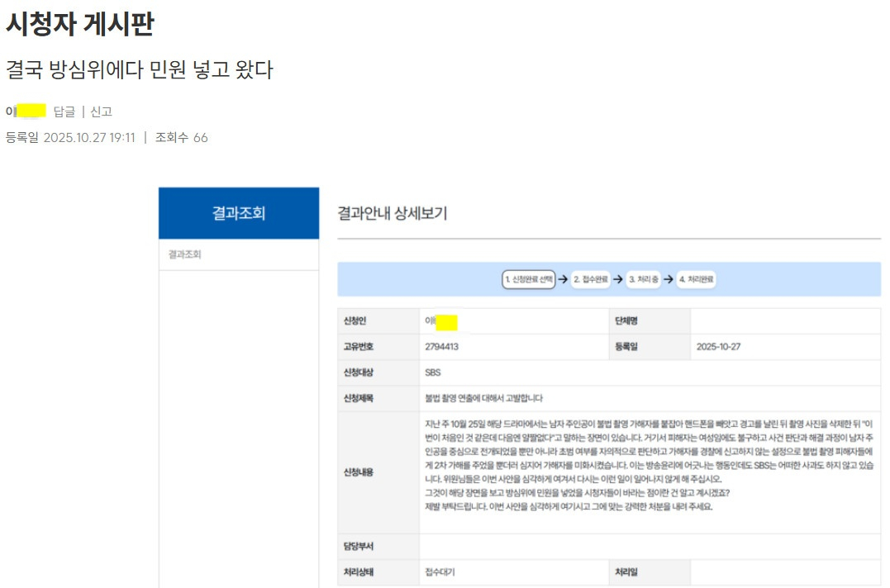Click the 답글 reply link
The height and width of the screenshot is (588, 890).
pos(64,111)
